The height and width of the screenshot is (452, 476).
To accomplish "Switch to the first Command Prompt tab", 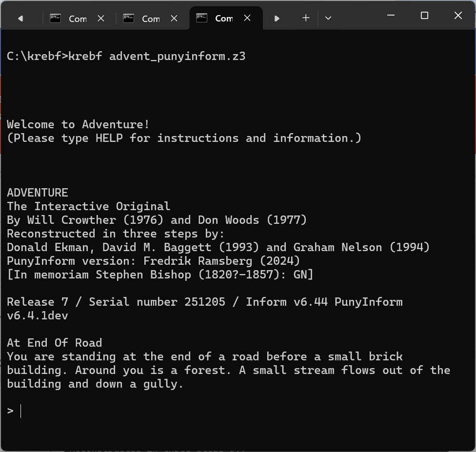I will point(78,19).
